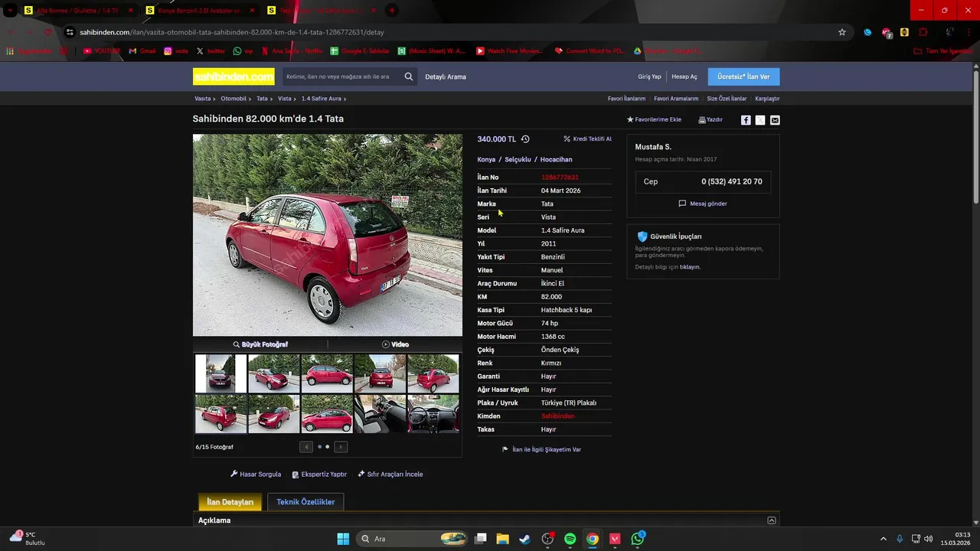Open the Watch Free Movies bookmark

(x=509, y=51)
